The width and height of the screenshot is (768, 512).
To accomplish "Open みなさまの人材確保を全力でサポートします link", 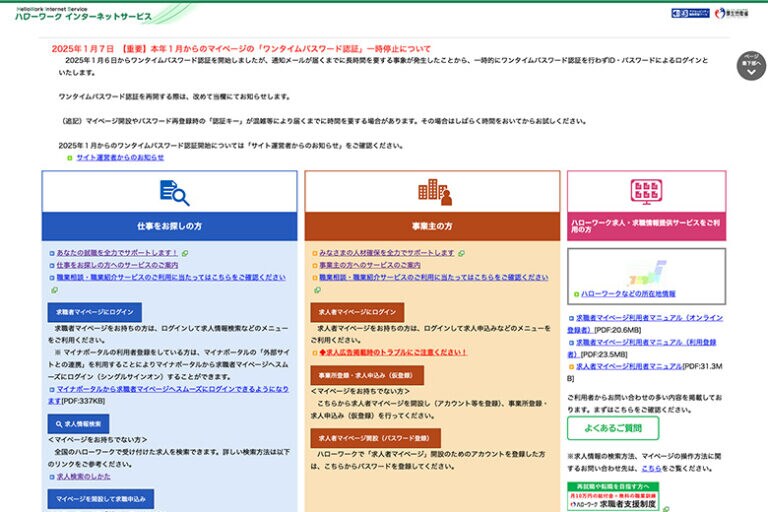I will pos(387,253).
